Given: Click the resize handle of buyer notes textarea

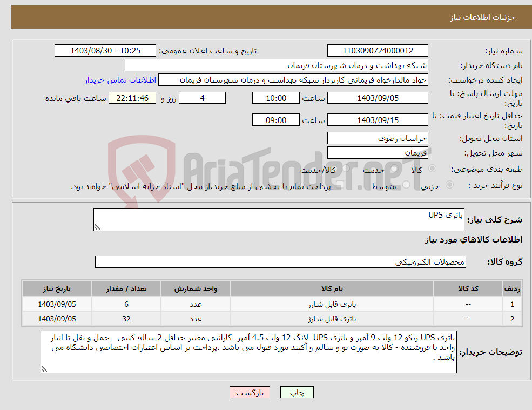Looking at the screenshot, I should tap(44, 369).
